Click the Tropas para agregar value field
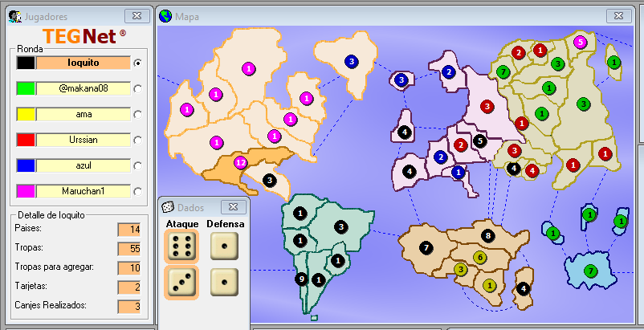The image size is (644, 330). [x=128, y=267]
